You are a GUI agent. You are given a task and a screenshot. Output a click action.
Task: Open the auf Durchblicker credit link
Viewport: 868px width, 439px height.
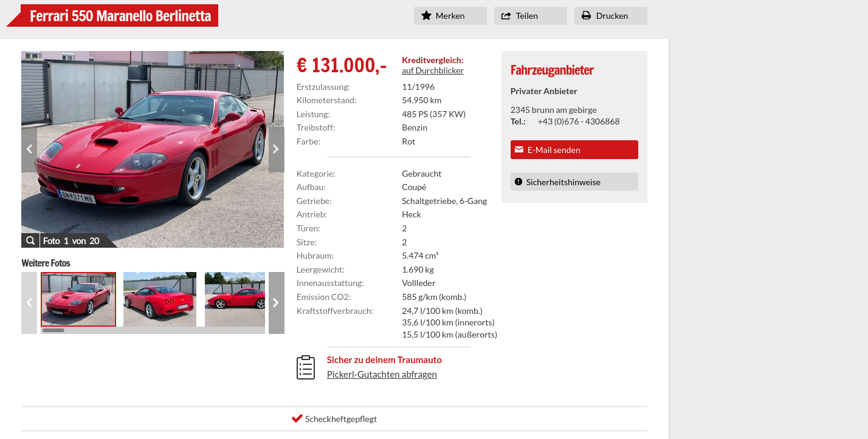tap(433, 70)
